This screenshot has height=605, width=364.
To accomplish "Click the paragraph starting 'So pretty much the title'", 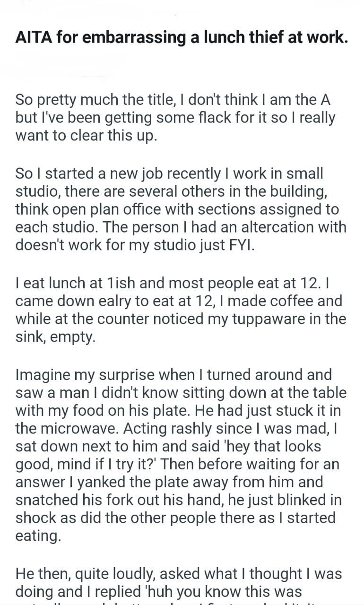I will (x=175, y=118).
